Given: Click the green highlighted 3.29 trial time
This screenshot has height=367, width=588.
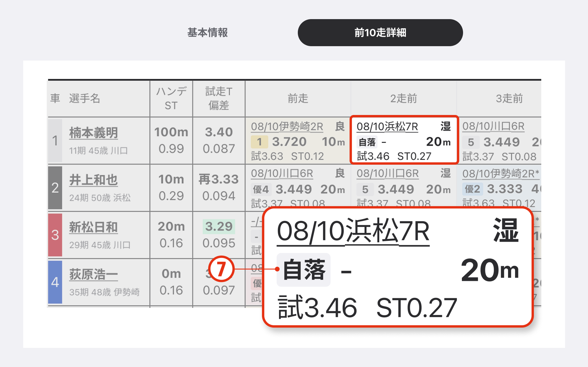Looking at the screenshot, I should [219, 226].
